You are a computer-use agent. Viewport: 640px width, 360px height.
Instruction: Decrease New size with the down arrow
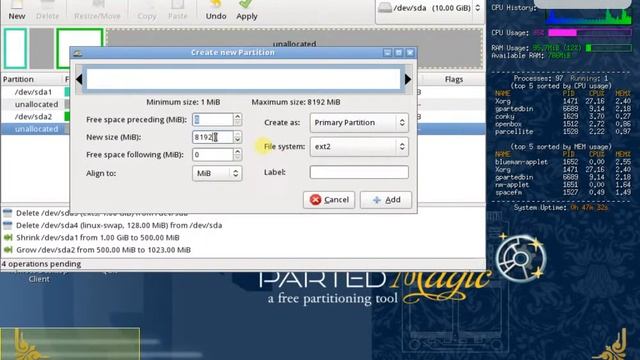click(238, 140)
